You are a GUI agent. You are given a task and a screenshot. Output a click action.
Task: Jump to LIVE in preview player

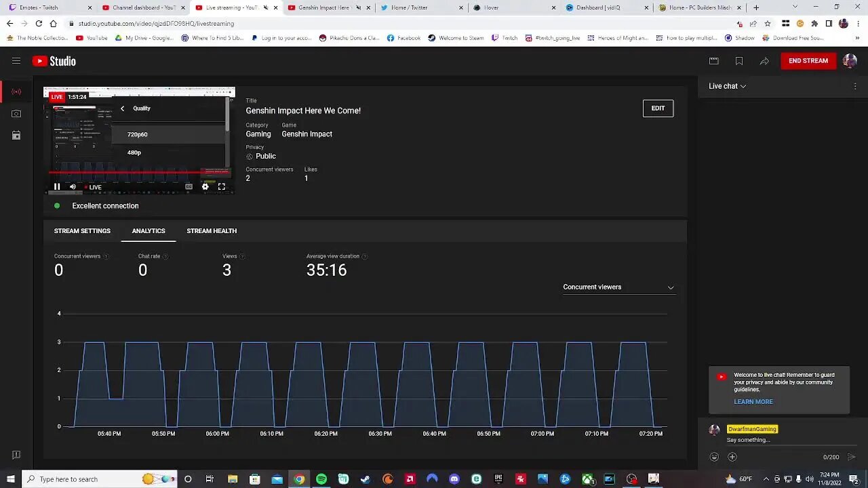(93, 188)
